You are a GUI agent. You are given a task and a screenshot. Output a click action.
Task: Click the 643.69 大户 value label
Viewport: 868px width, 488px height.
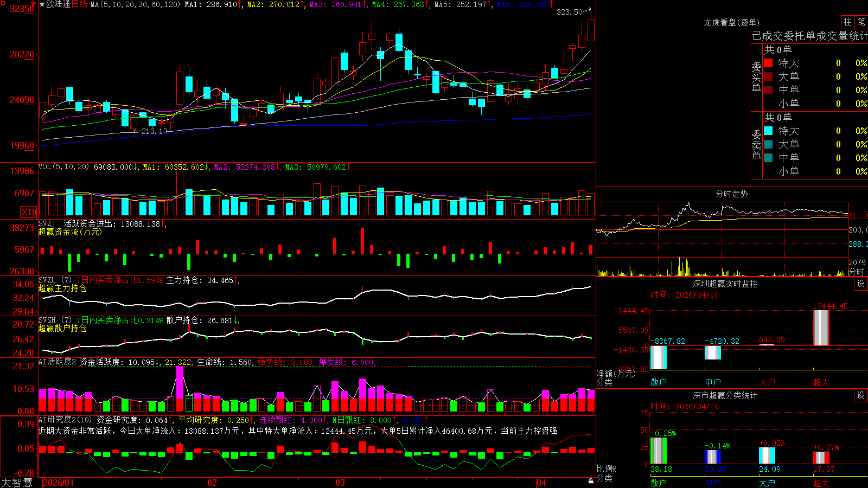(771, 339)
